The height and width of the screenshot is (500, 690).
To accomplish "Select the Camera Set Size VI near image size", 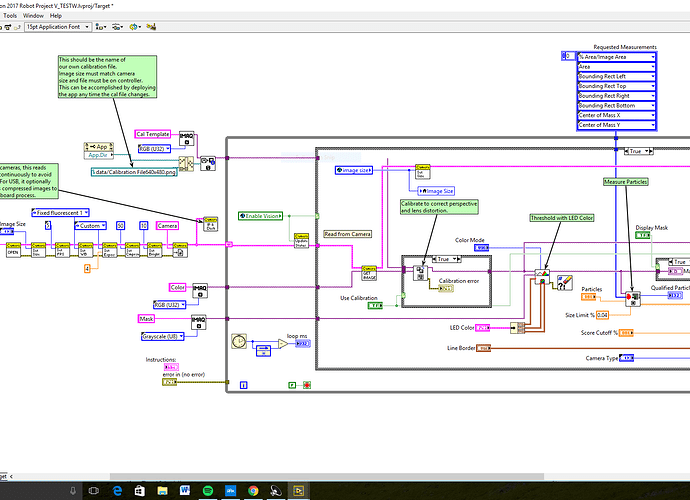I will tap(423, 172).
